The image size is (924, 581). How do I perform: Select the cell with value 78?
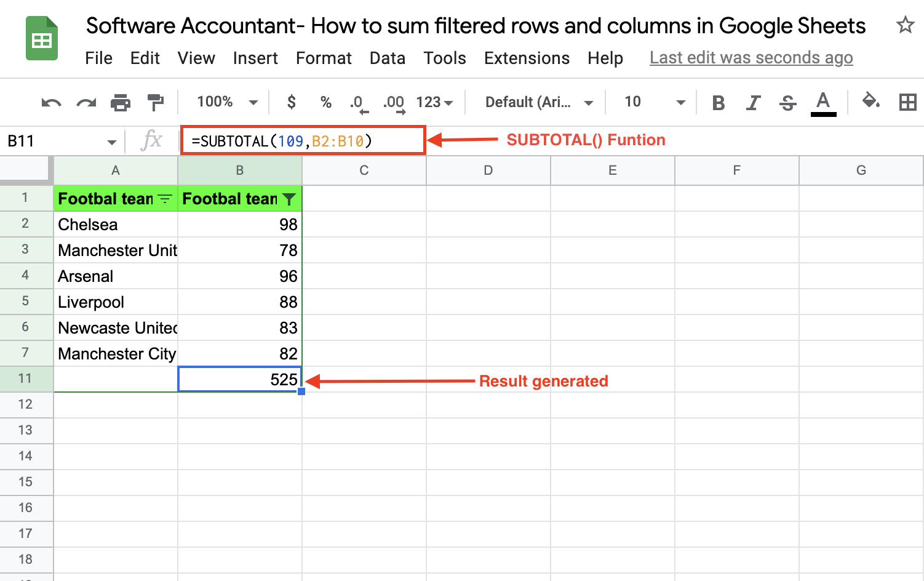coord(240,250)
